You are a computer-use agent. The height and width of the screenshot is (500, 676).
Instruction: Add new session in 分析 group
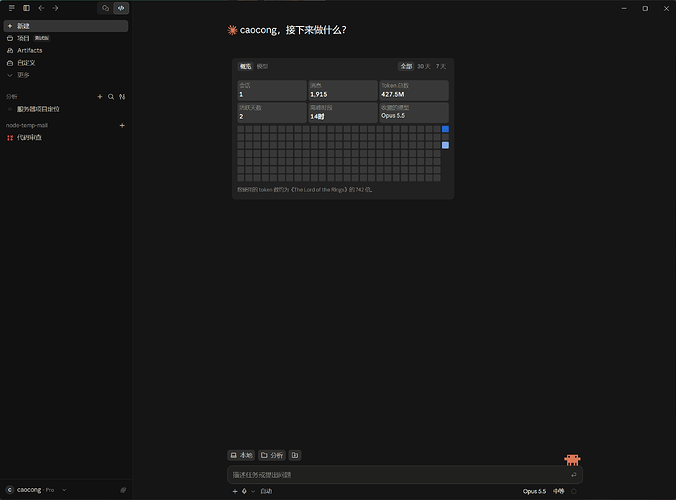(100, 97)
